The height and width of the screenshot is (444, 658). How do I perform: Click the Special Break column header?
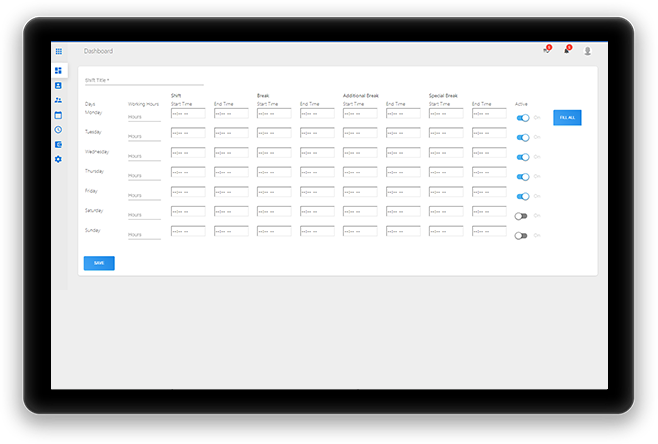pos(443,96)
